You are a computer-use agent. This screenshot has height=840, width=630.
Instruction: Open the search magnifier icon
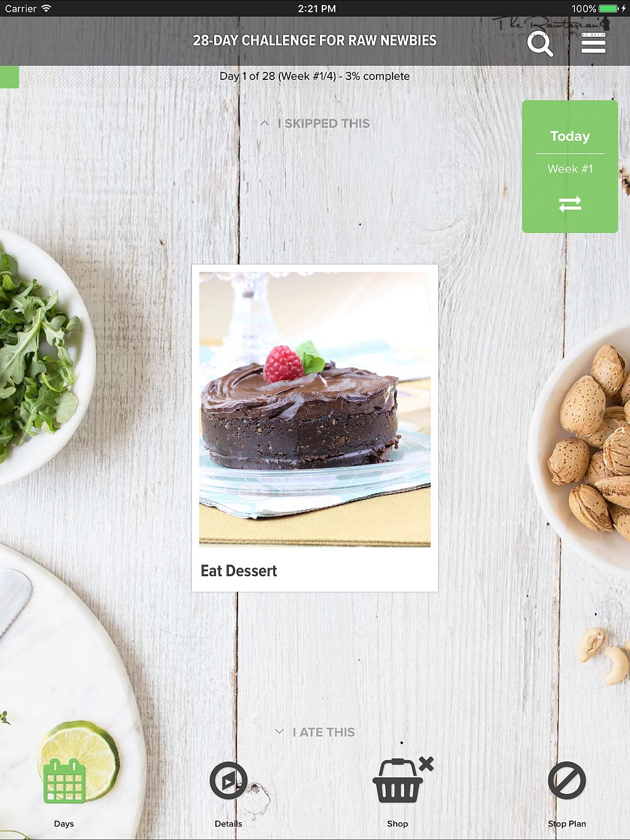(540, 44)
